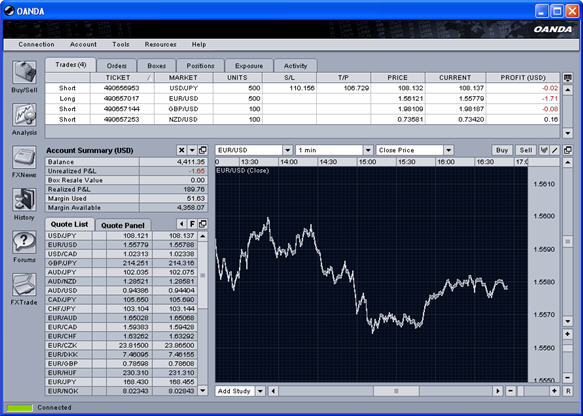Switch to the Orders tab
Viewport: 583px width, 416px height.
click(x=116, y=66)
